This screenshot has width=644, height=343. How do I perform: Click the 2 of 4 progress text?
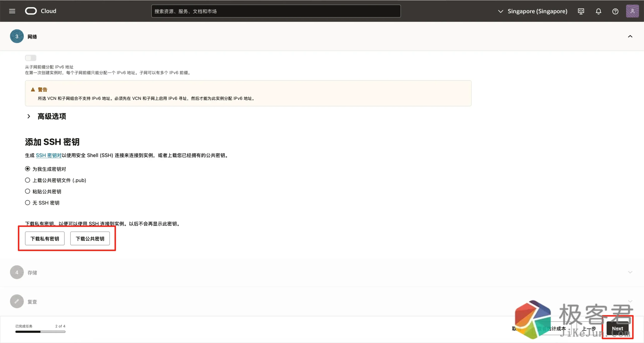click(60, 326)
